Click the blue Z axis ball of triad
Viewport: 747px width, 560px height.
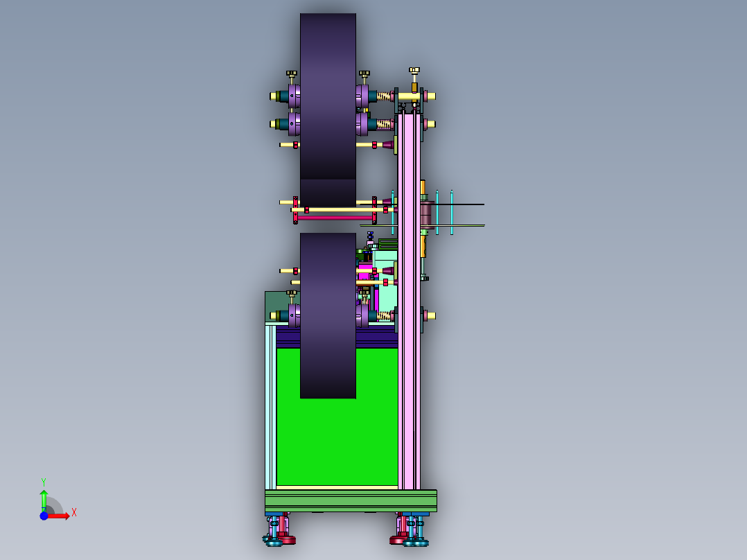(44, 516)
